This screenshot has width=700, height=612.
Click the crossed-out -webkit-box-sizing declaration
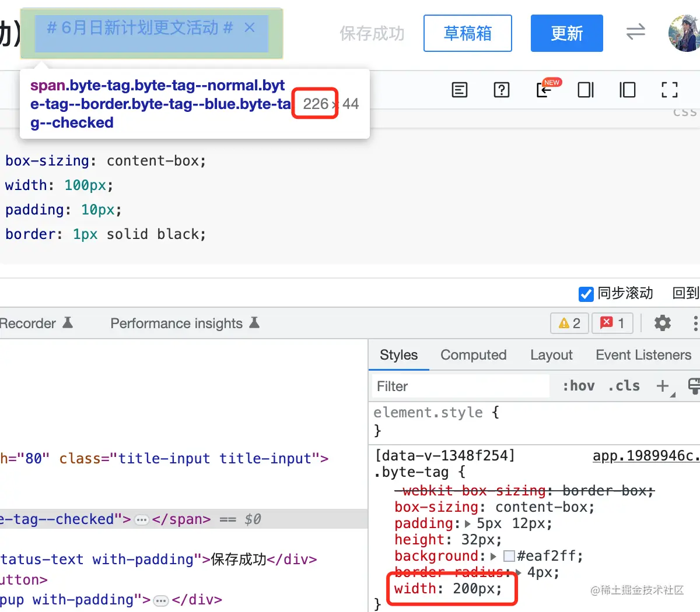click(525, 491)
